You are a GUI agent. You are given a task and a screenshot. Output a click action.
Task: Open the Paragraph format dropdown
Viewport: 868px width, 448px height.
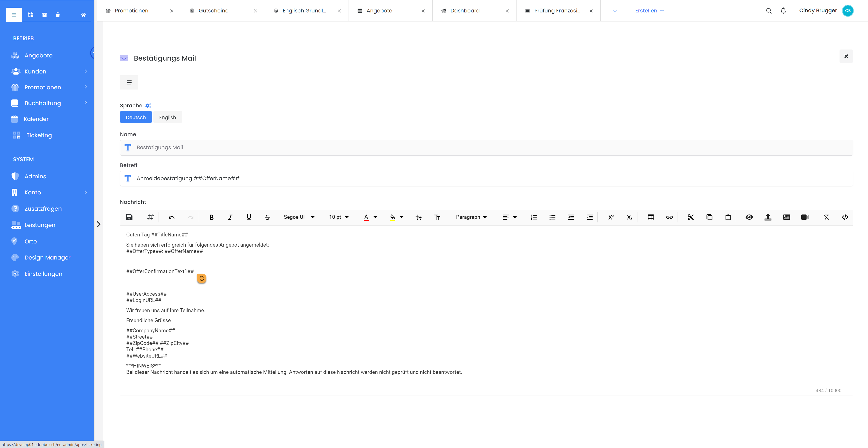[471, 217]
